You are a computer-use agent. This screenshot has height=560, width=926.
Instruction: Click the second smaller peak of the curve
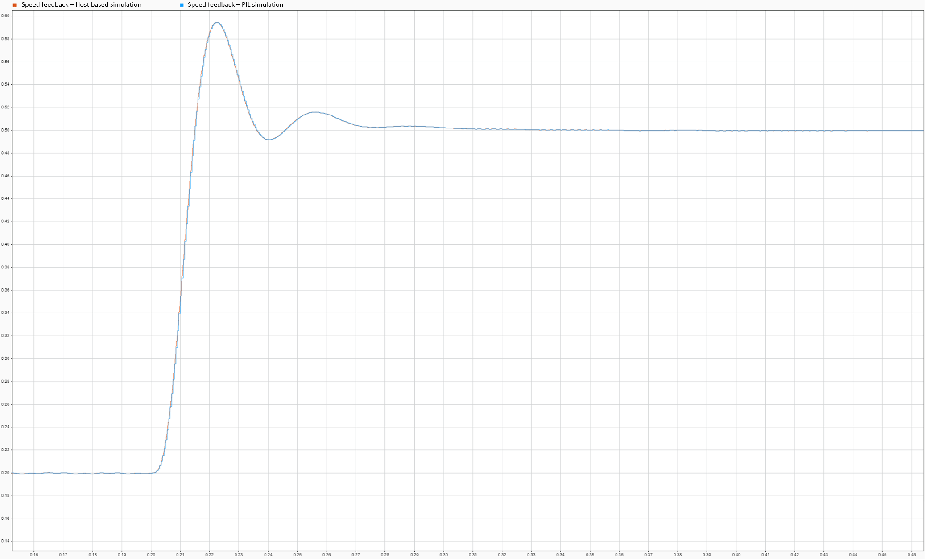[315, 112]
